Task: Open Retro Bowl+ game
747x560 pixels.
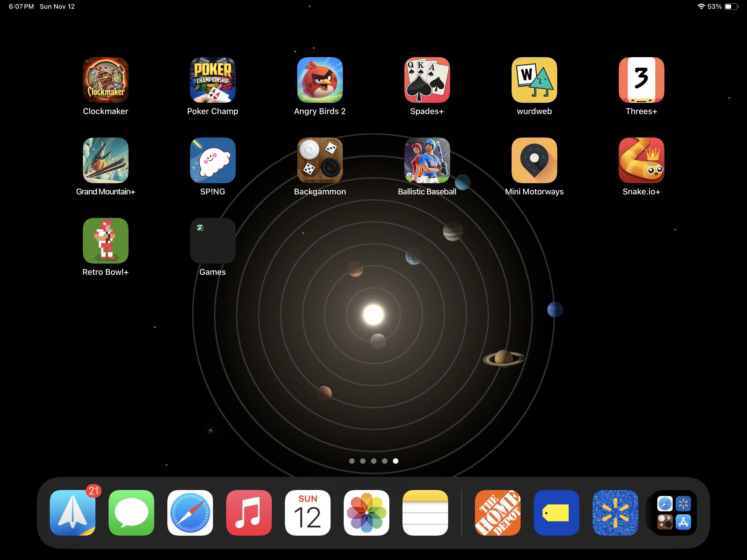Action: (x=105, y=241)
